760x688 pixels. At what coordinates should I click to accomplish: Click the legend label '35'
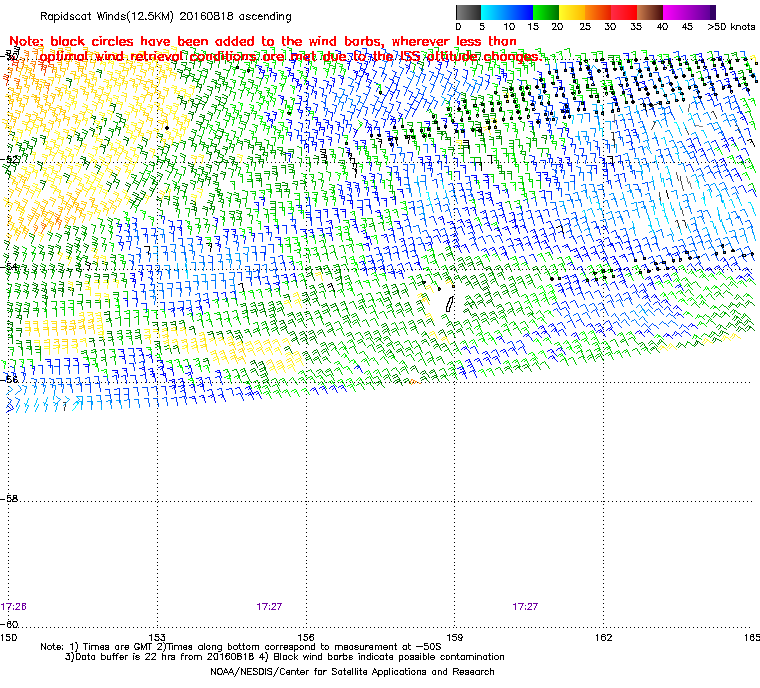[x=636, y=27]
